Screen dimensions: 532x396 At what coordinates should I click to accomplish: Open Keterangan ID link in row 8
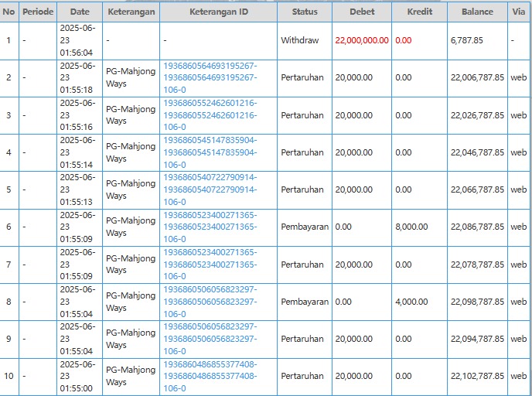pyautogui.click(x=210, y=302)
